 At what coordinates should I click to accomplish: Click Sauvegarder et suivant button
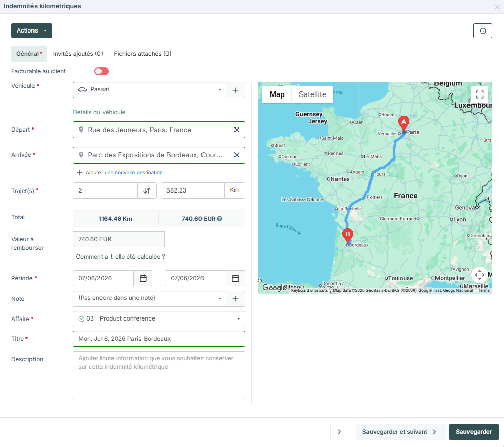tap(400, 432)
